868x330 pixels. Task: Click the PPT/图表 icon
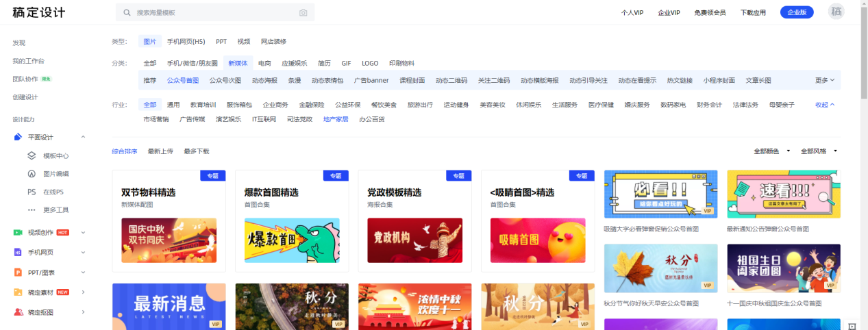click(x=18, y=272)
